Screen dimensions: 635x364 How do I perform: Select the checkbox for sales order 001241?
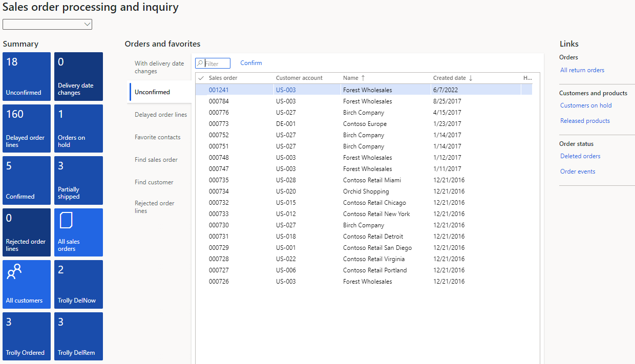(200, 90)
